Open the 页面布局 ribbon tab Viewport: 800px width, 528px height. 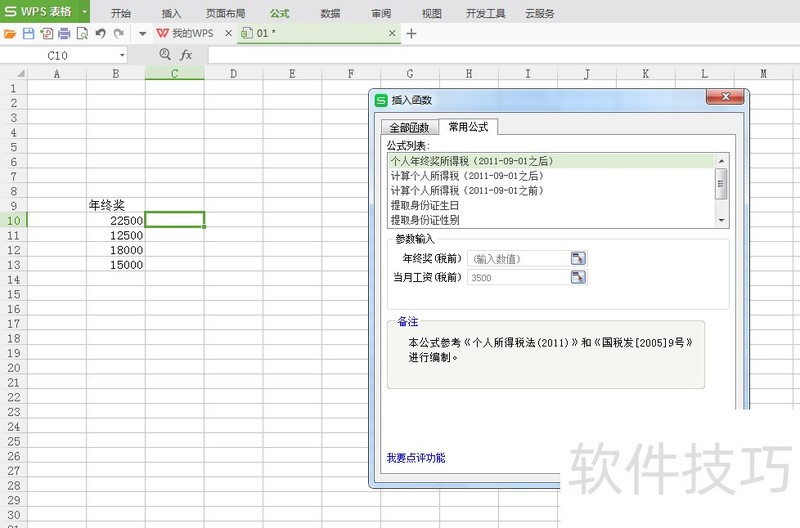click(x=225, y=14)
